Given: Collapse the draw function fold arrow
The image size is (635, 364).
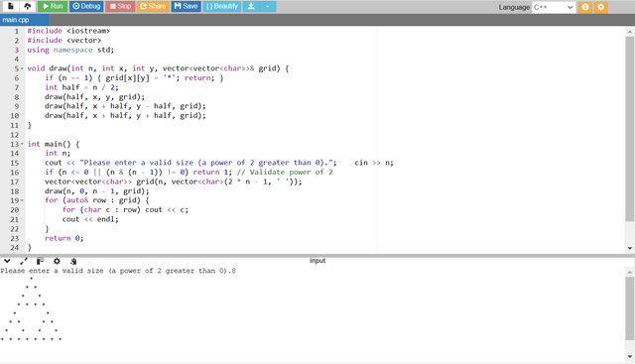Looking at the screenshot, I should tap(22, 68).
